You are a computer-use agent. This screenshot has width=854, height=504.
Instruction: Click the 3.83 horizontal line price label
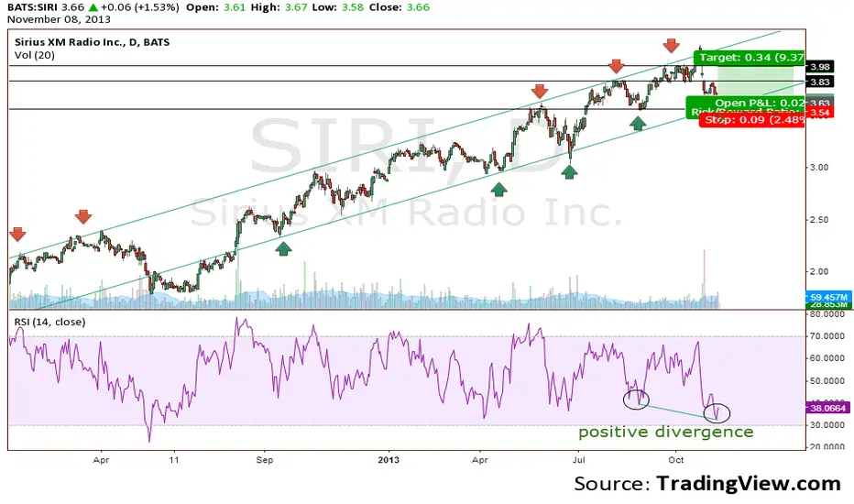click(x=820, y=82)
